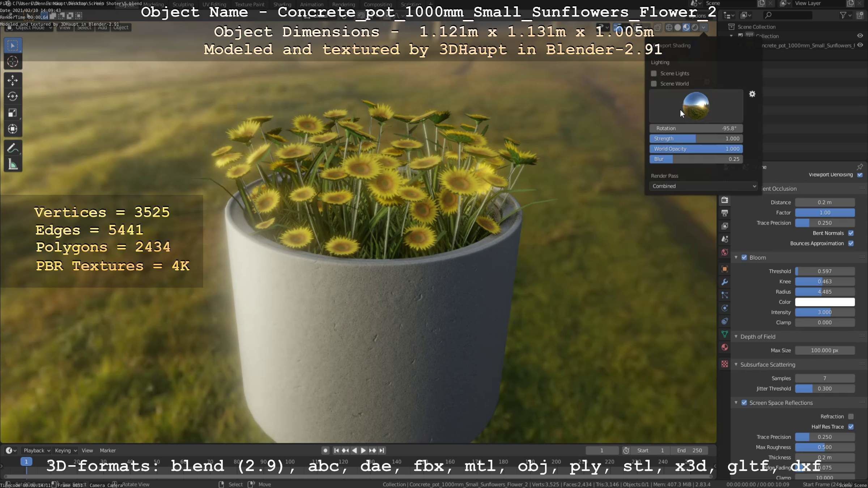Play the animation in reverse

click(x=354, y=450)
